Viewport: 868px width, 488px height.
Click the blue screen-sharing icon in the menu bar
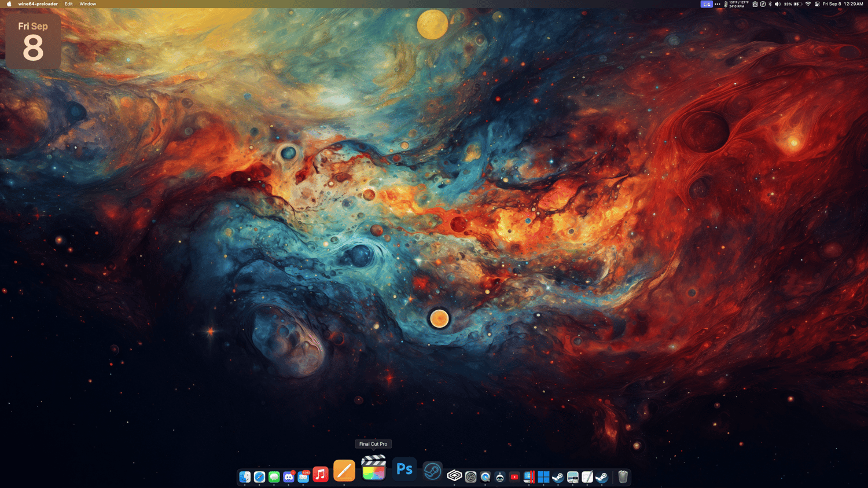coord(707,4)
